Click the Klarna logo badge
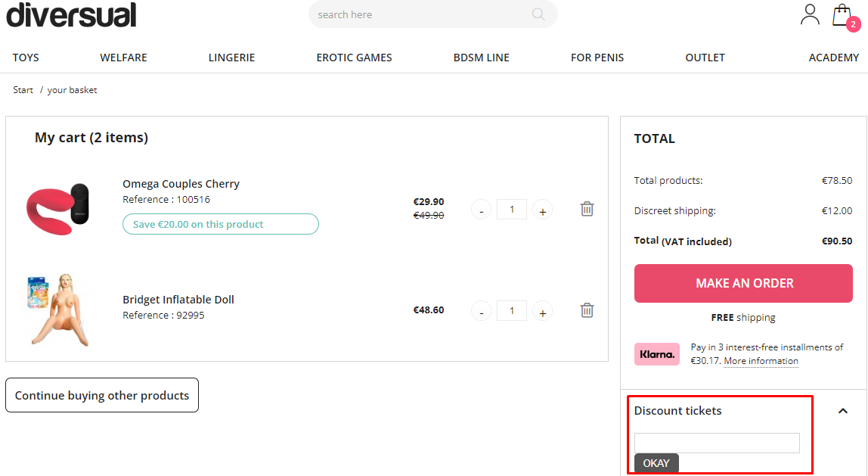The image size is (868, 476). pos(657,354)
